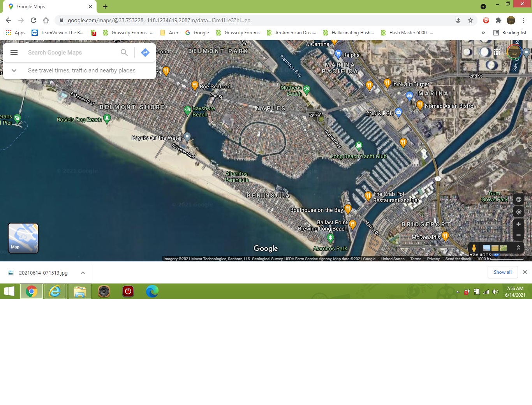Select The Crab Pot restaurant marker
Viewport: 532px width, 405px height.
click(x=368, y=196)
